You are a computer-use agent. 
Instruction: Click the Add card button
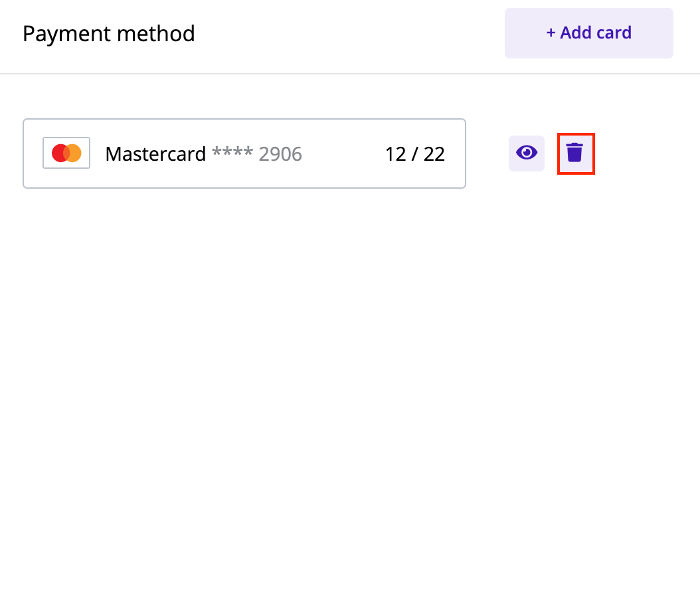point(589,33)
